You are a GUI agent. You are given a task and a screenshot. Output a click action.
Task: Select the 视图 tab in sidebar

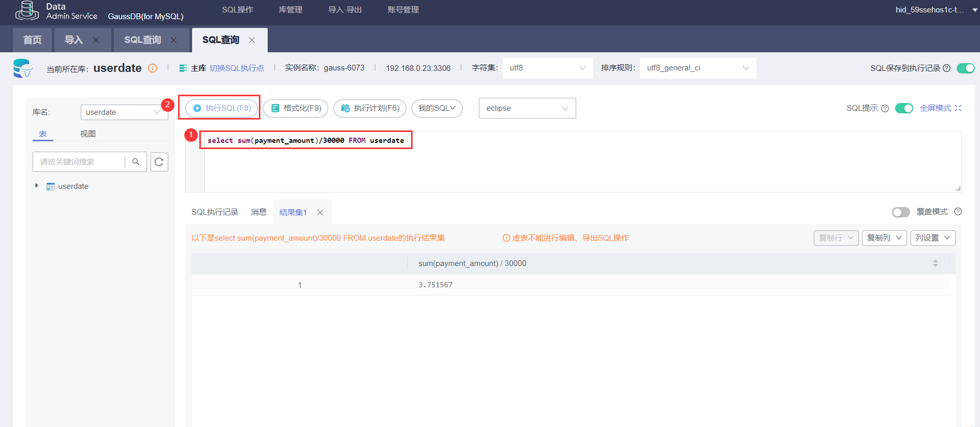click(x=88, y=134)
